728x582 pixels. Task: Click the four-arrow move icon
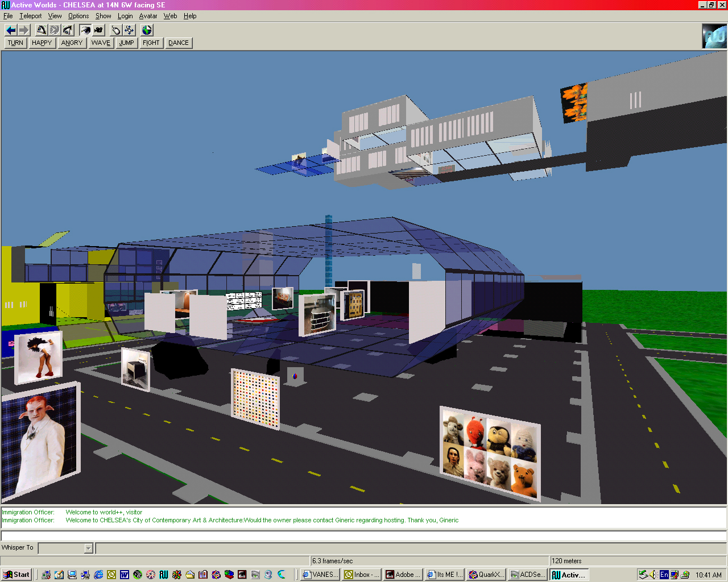coord(130,30)
